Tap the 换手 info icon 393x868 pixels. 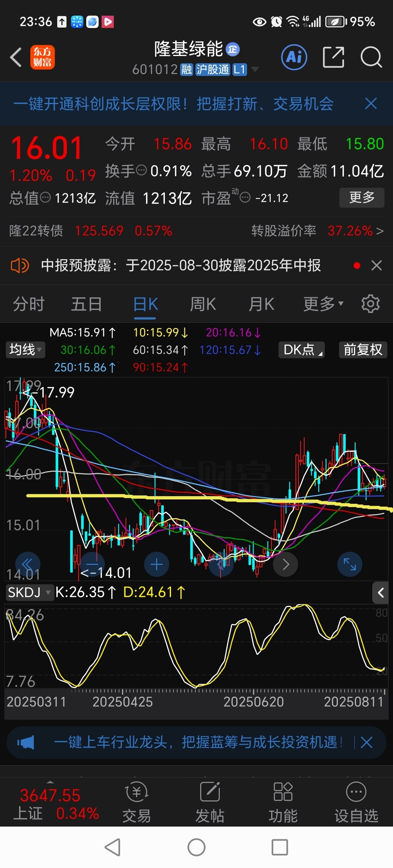click(141, 170)
